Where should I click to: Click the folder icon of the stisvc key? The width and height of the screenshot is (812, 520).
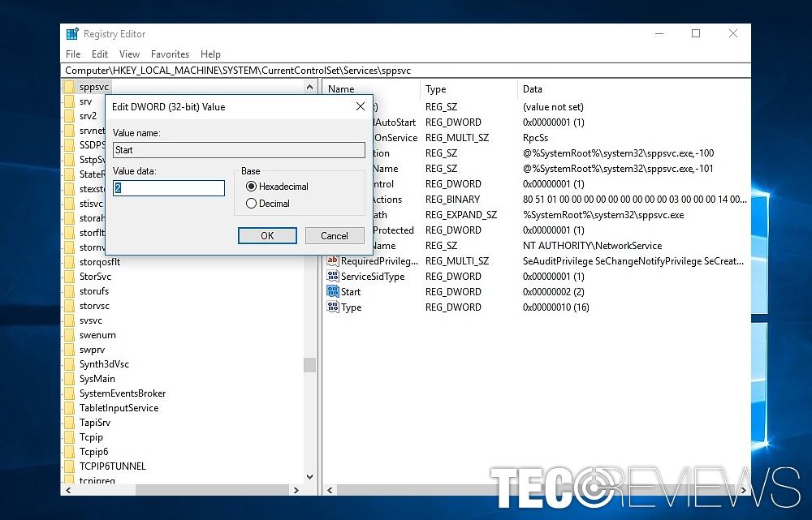(x=69, y=204)
